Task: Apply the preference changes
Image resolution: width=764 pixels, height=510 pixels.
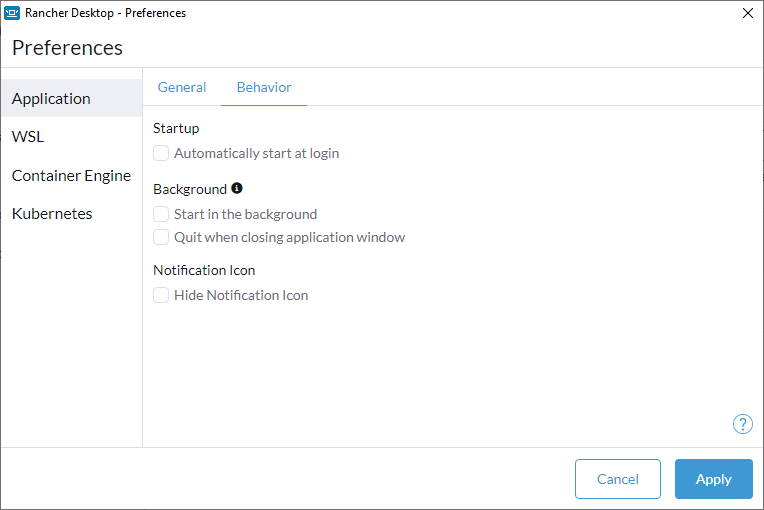Action: [714, 479]
